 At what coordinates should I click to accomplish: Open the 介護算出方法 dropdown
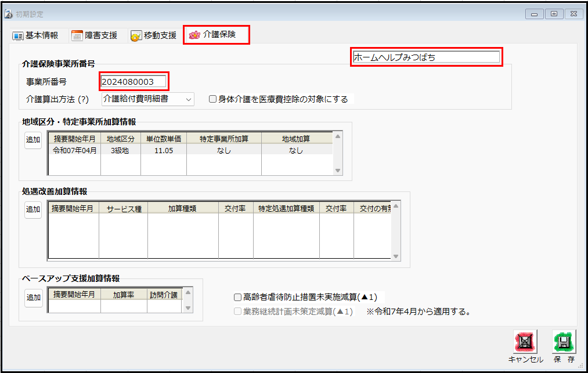(x=148, y=99)
